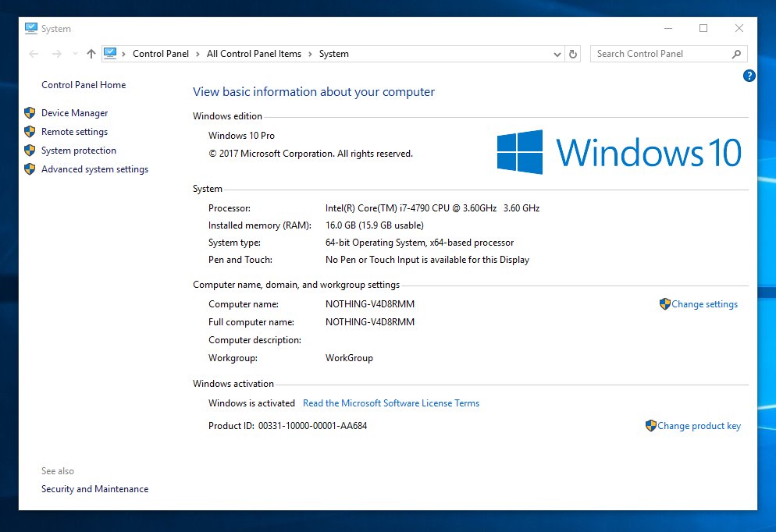Viewport: 776px width, 532px height.
Task: Click the Up arrow navigation button
Action: coord(91,54)
